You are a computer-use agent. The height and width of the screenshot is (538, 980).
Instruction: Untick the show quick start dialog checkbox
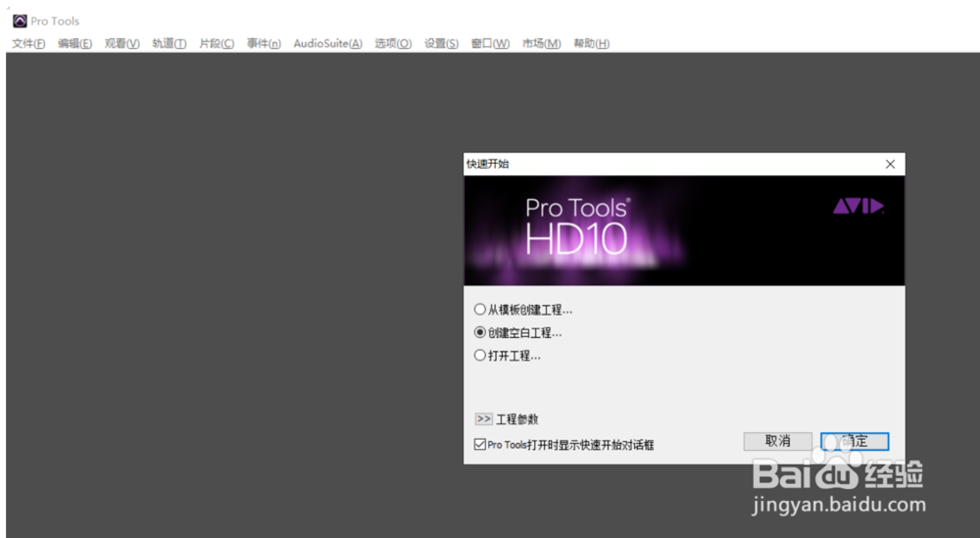[480, 444]
